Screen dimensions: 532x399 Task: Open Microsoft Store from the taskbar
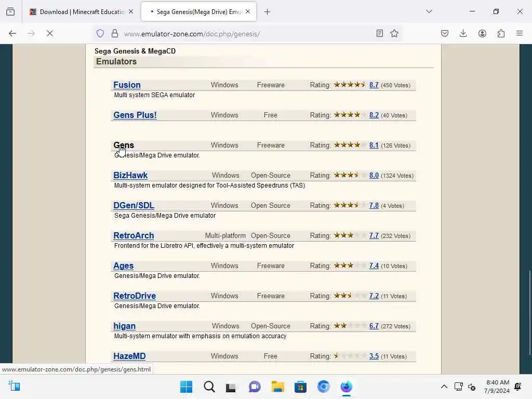pyautogui.click(x=300, y=387)
